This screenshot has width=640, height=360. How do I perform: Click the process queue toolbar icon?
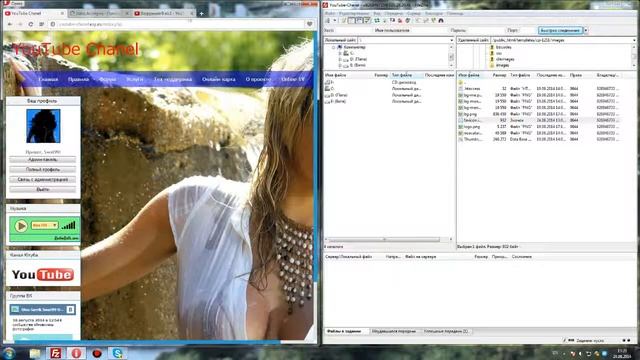click(x=384, y=20)
